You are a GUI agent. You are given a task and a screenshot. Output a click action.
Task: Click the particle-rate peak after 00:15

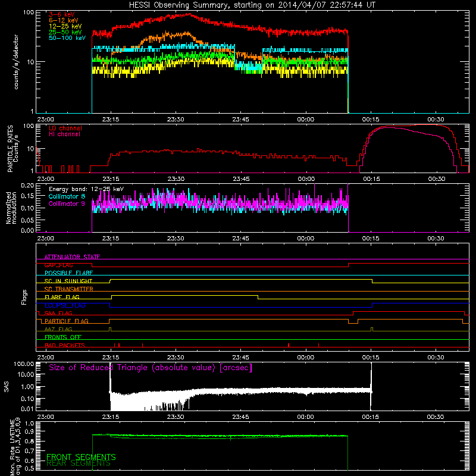tap(425, 125)
